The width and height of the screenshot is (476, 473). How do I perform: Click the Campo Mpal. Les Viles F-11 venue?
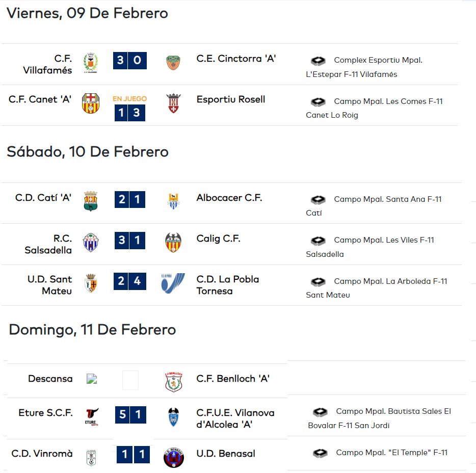370,247
